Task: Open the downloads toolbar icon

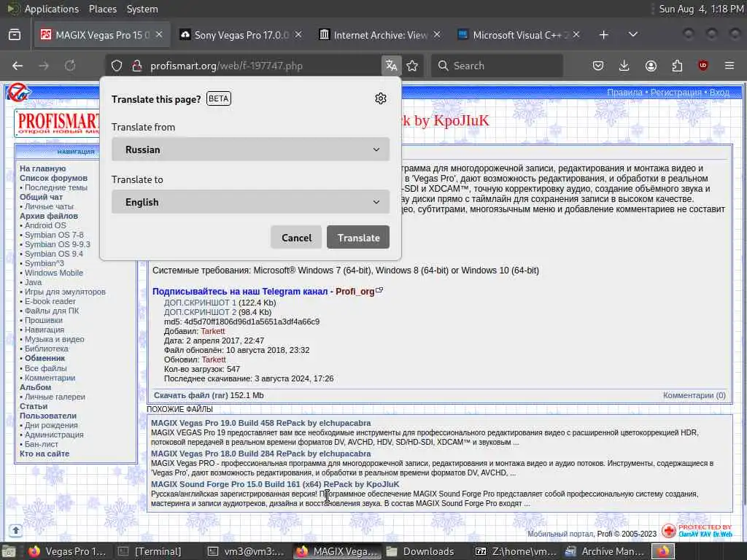Action: coord(624,66)
